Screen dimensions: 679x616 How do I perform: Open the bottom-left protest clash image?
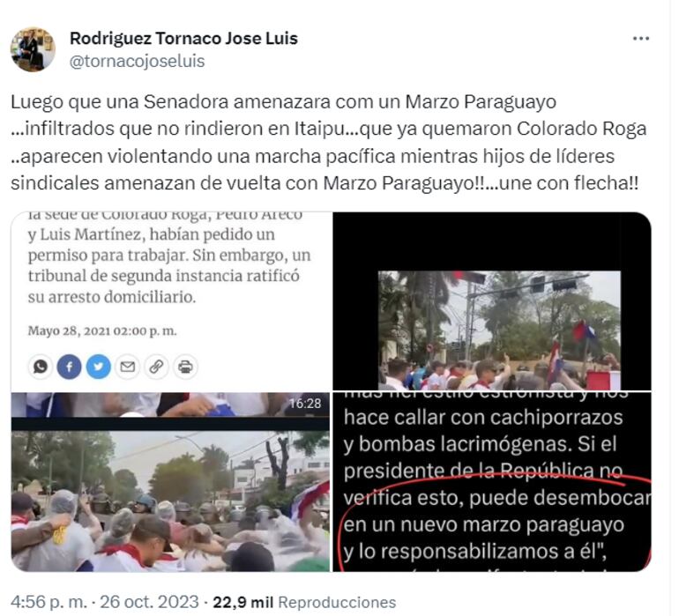coord(170,482)
